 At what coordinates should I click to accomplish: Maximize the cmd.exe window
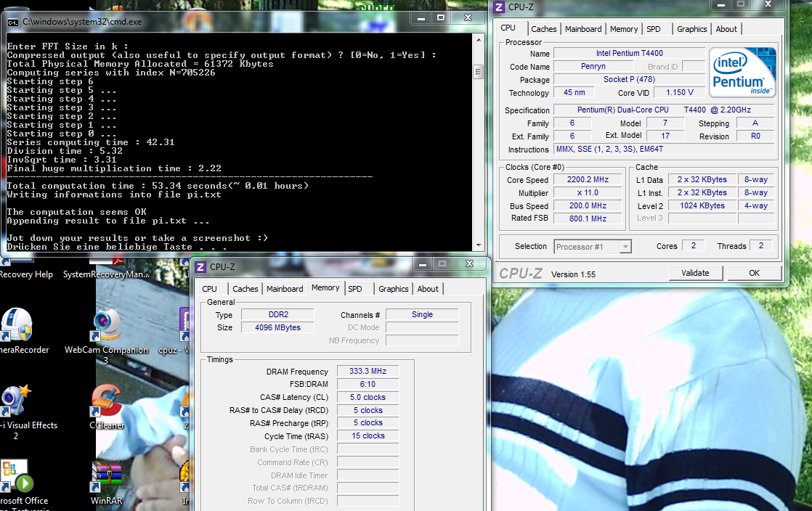[441, 18]
